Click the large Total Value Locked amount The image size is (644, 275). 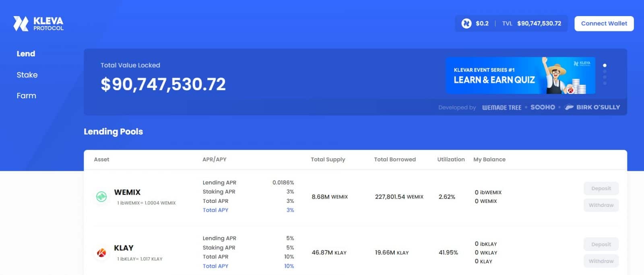tap(163, 84)
